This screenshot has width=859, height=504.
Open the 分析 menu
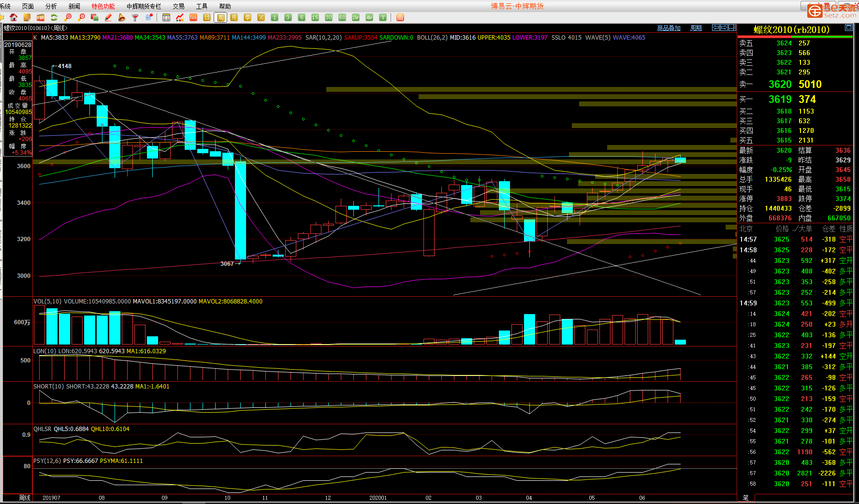tap(51, 6)
